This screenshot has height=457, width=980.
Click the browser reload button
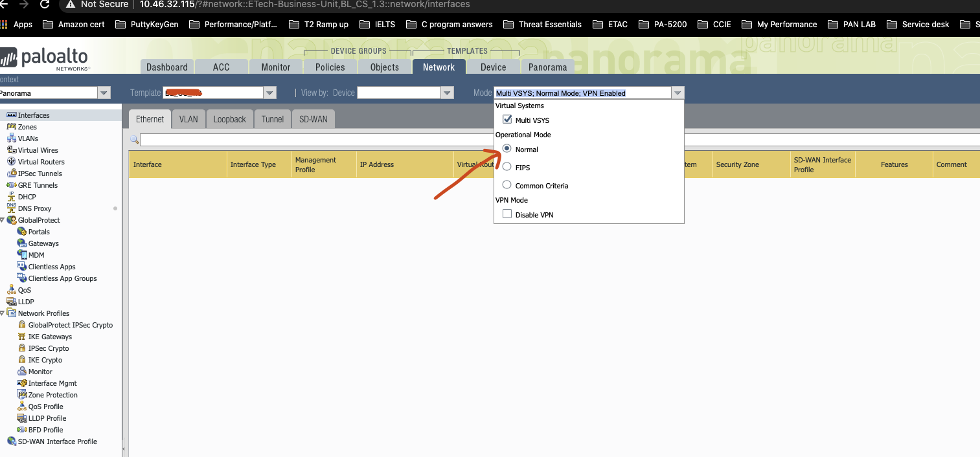45,5
